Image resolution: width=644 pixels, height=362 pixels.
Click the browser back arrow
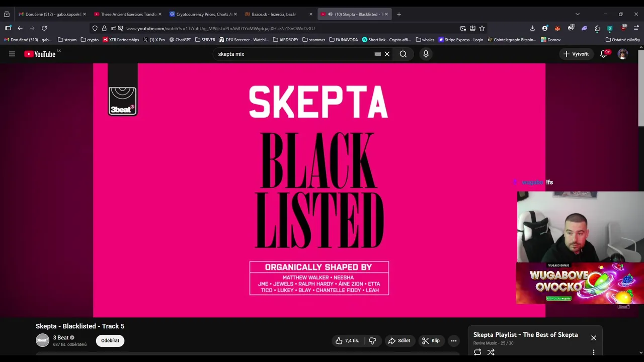20,28
